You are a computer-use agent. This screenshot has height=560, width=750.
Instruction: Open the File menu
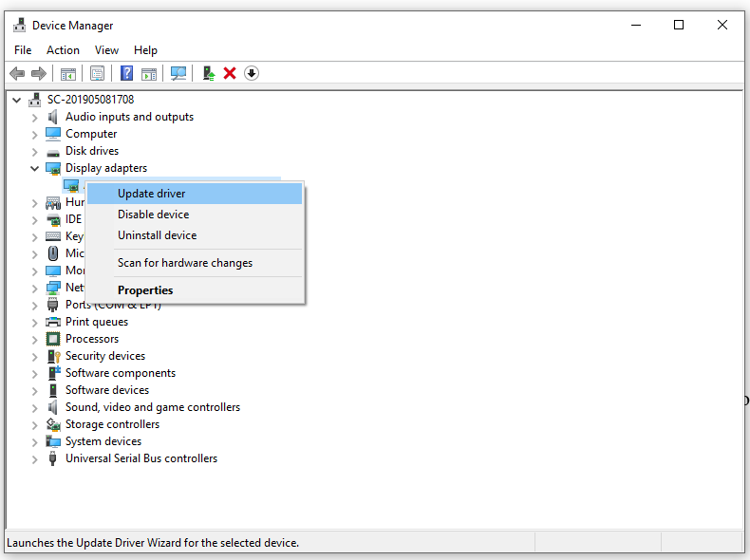[23, 50]
